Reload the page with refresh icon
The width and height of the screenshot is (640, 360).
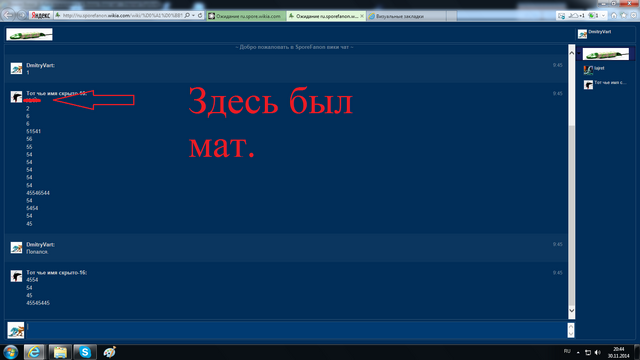coord(200,16)
